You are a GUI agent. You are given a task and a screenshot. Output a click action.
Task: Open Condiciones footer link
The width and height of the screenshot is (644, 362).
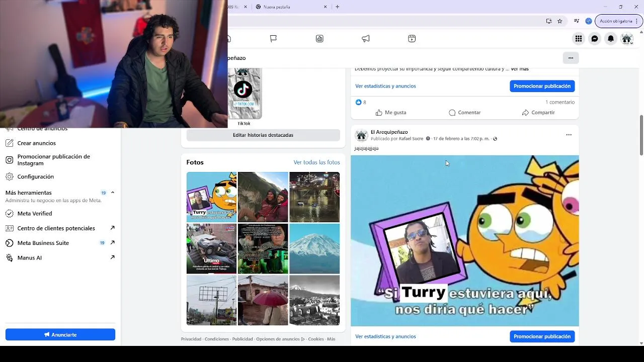point(217,339)
